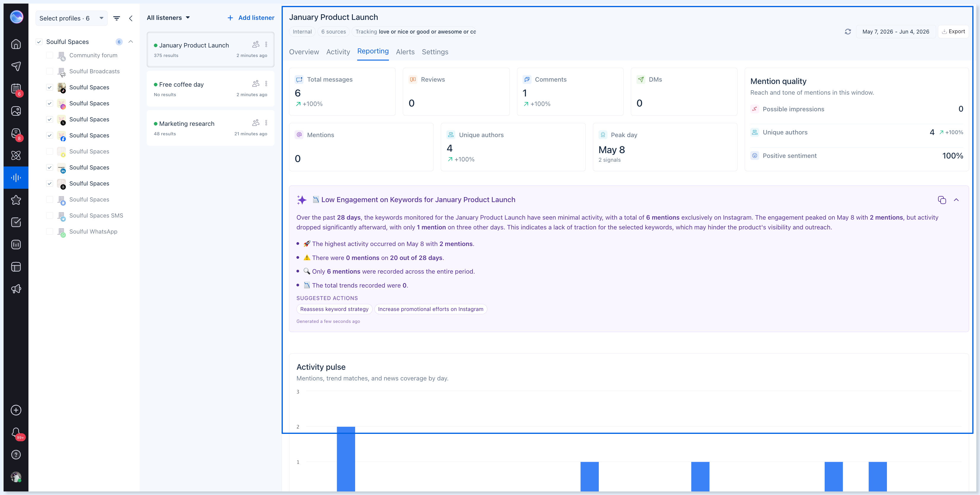
Task: Click the Add listener button
Action: click(251, 18)
